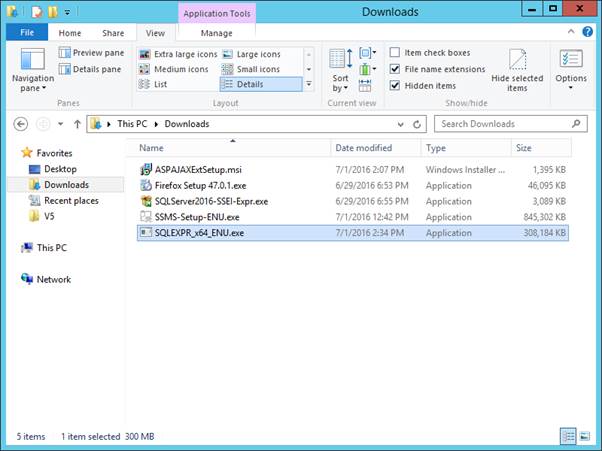Click the Group by icon

[367, 53]
